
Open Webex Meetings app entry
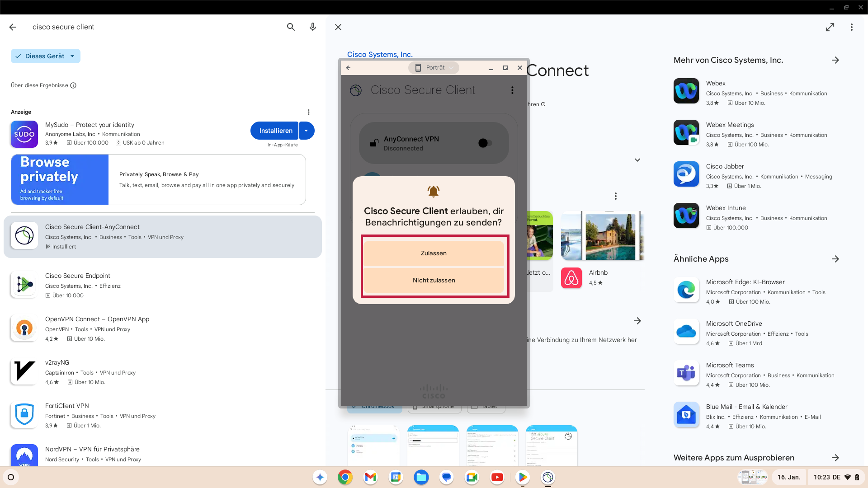tap(757, 134)
